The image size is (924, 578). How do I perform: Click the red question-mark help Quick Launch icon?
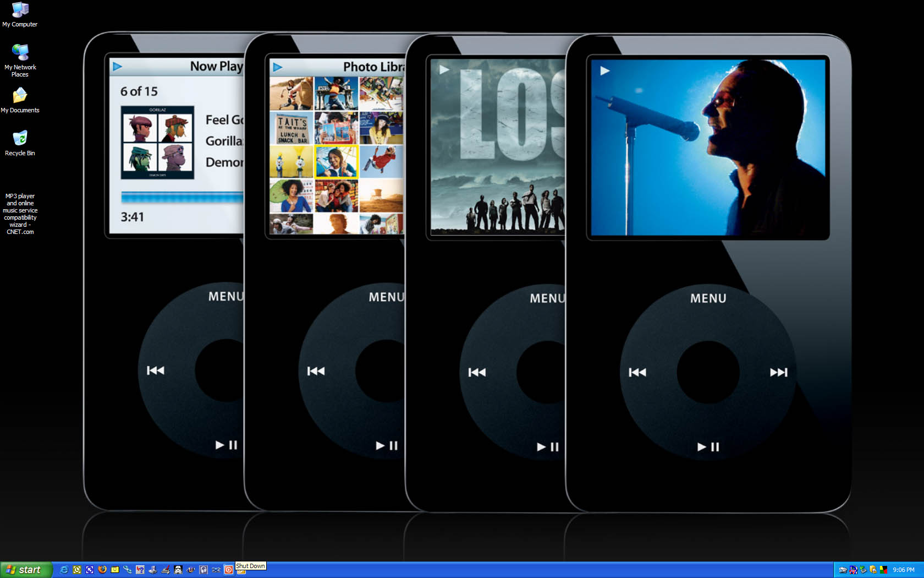[x=140, y=570]
